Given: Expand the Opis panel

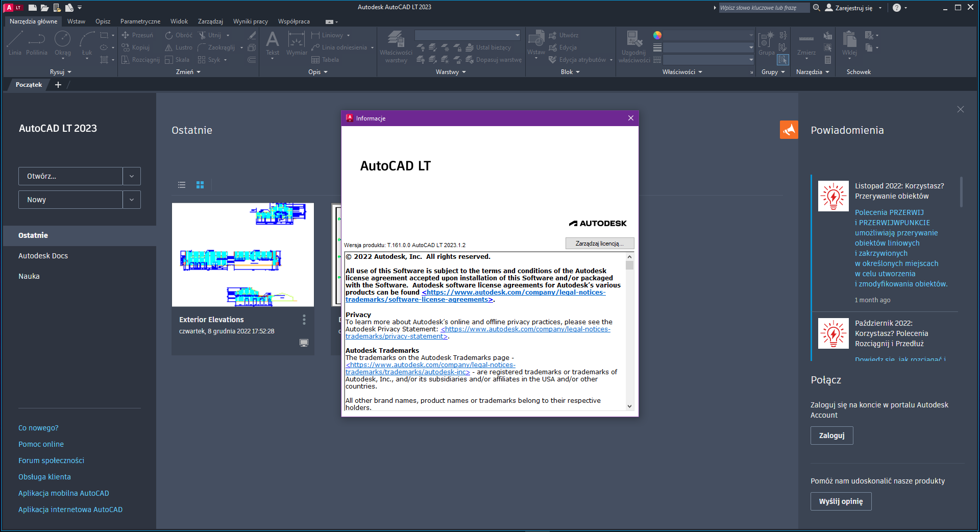Looking at the screenshot, I should tap(318, 72).
